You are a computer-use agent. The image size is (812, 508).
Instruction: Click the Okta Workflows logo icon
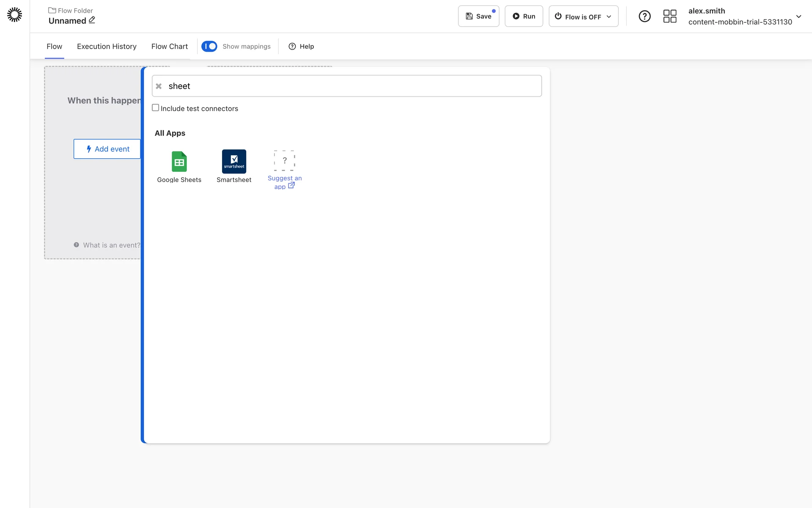click(14, 15)
